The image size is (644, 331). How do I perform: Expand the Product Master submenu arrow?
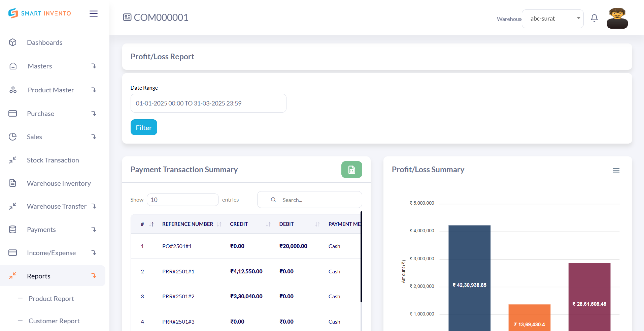[x=94, y=90]
